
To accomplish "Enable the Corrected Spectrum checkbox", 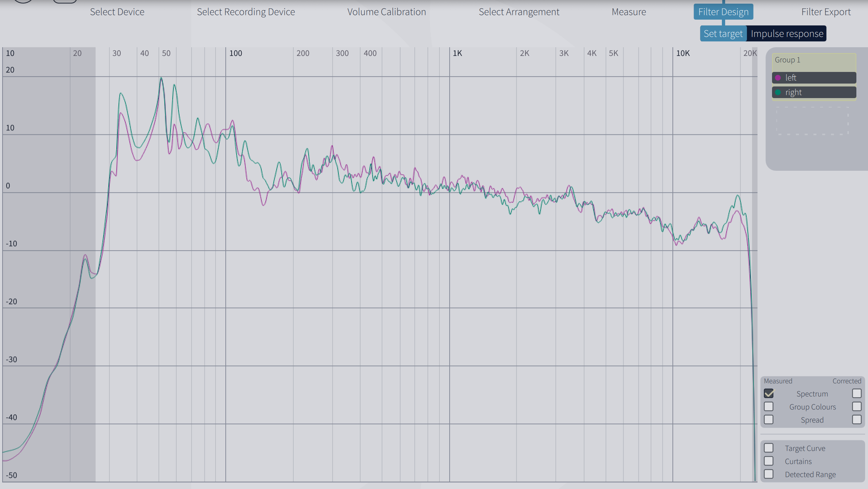I will pyautogui.click(x=857, y=393).
